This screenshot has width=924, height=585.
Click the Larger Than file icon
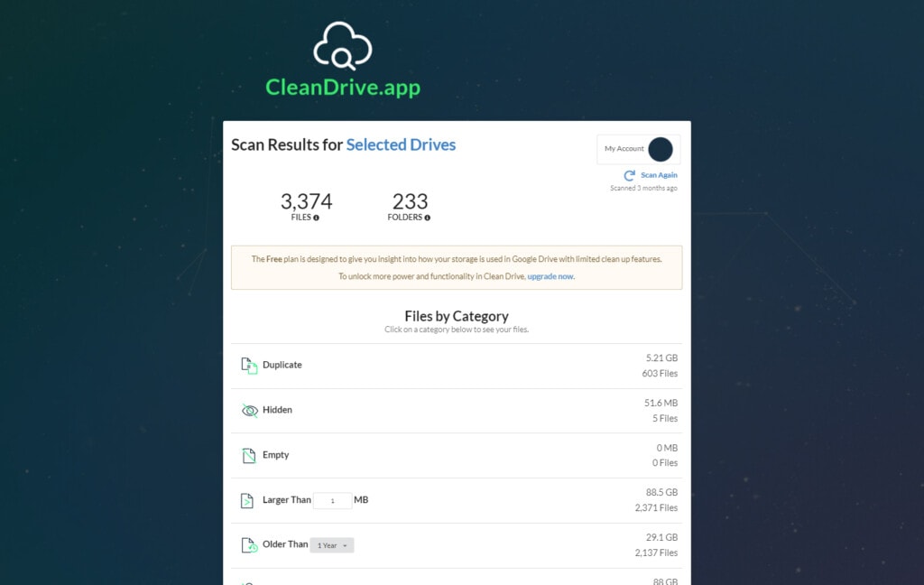coord(247,501)
